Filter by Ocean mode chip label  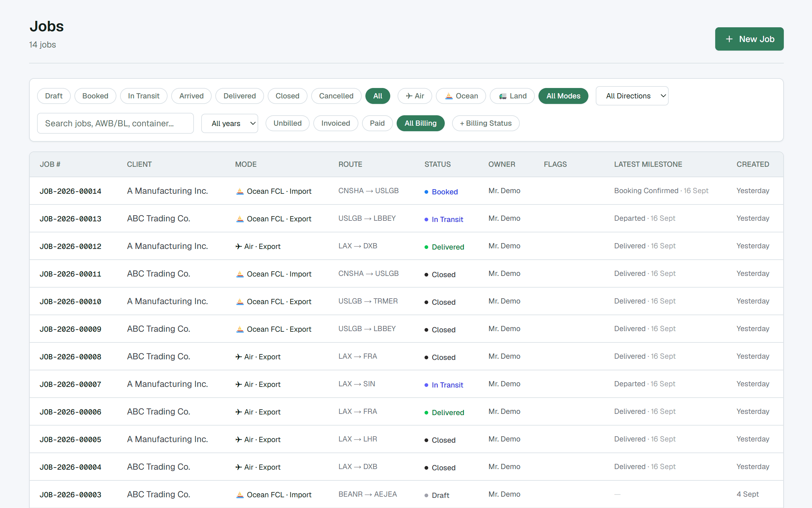[x=467, y=96]
